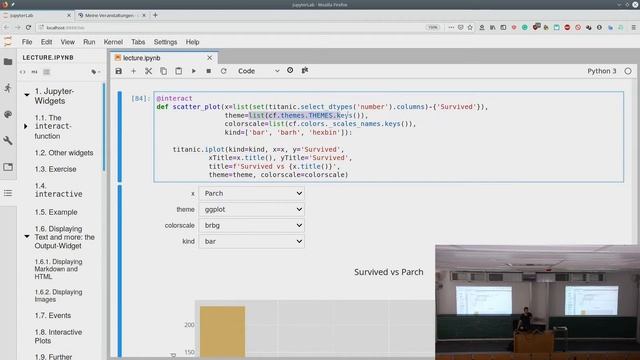Viewport: 640px width, 360px height.
Task: Go to '1.6.2. Displaying Images' heading
Action: tap(58, 296)
